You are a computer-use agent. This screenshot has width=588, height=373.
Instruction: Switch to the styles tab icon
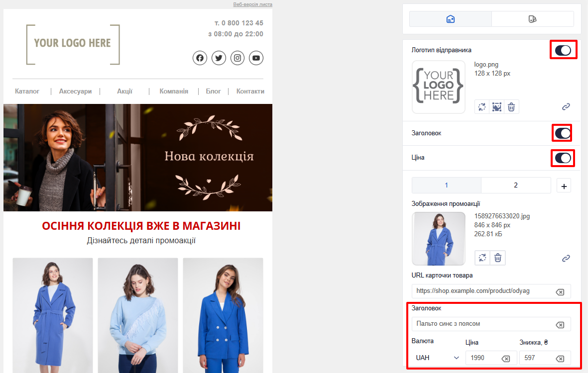click(533, 19)
